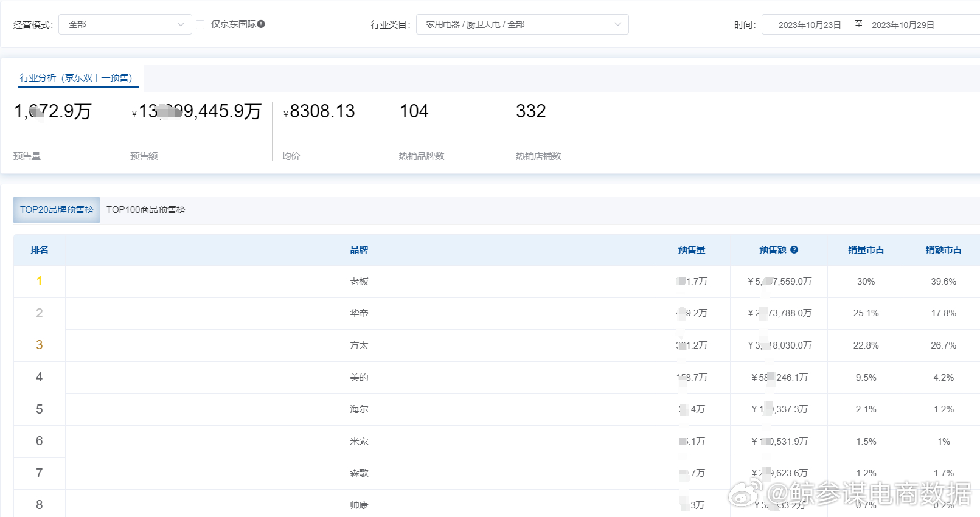Click the start date 2023年10月23日 field
The height and width of the screenshot is (517, 980).
[x=810, y=25]
